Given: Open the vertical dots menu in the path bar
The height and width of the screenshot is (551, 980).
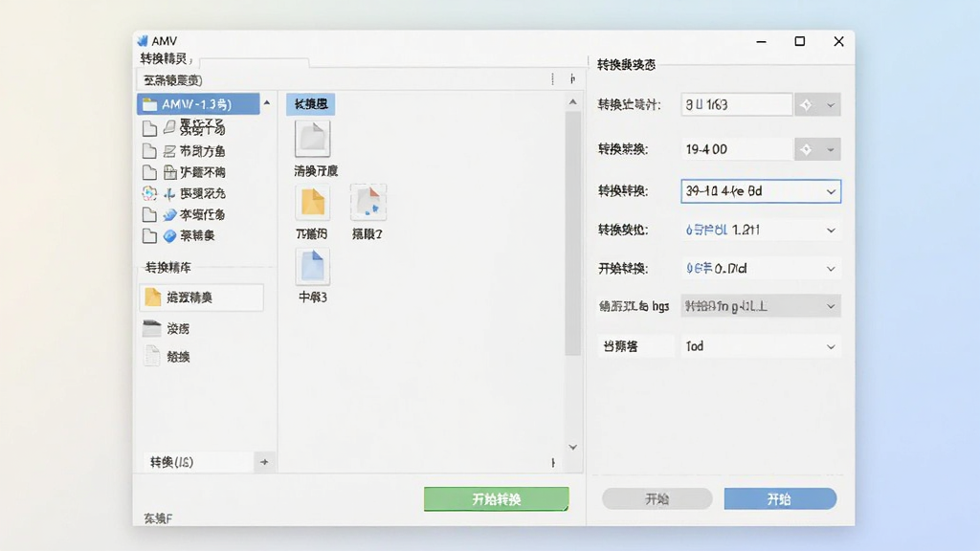Looking at the screenshot, I should (x=552, y=78).
